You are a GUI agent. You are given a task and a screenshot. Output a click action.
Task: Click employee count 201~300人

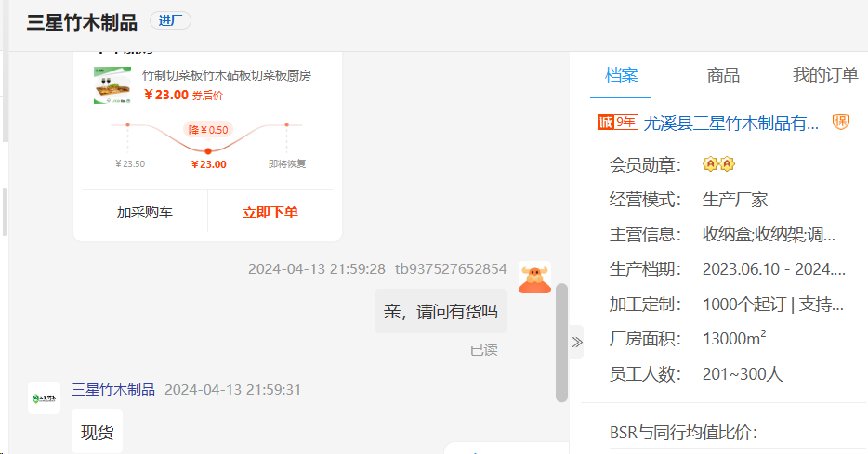[x=743, y=374]
